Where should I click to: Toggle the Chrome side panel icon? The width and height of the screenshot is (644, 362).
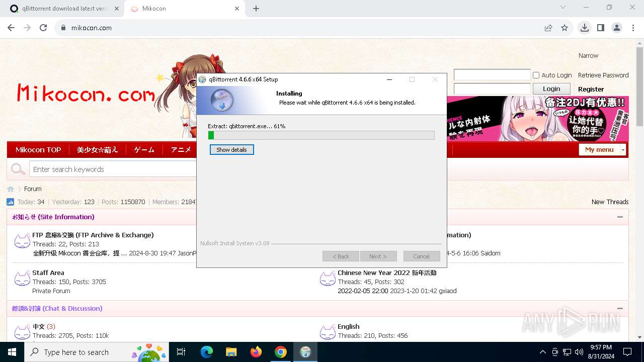pyautogui.click(x=601, y=28)
